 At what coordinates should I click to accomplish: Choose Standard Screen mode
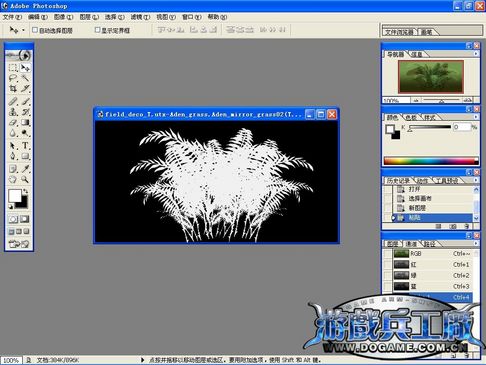point(12,231)
